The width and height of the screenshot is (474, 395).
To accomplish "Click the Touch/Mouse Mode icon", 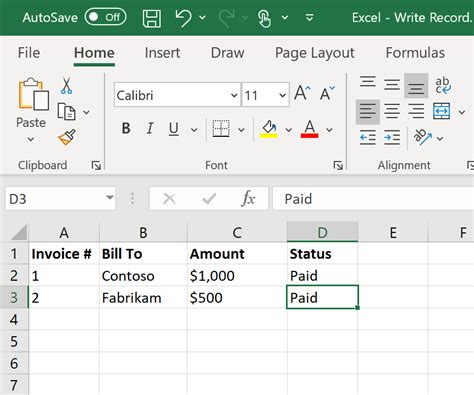I will (x=265, y=18).
